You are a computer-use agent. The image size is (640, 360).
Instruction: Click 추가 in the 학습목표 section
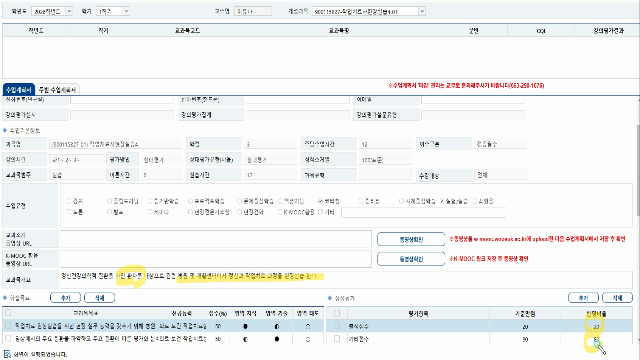coord(65,298)
